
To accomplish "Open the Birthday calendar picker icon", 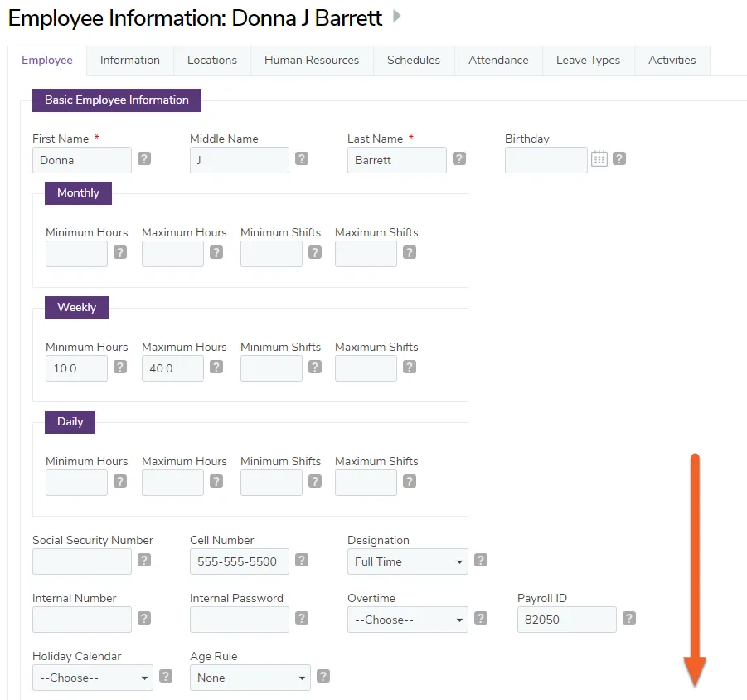I will [x=599, y=158].
